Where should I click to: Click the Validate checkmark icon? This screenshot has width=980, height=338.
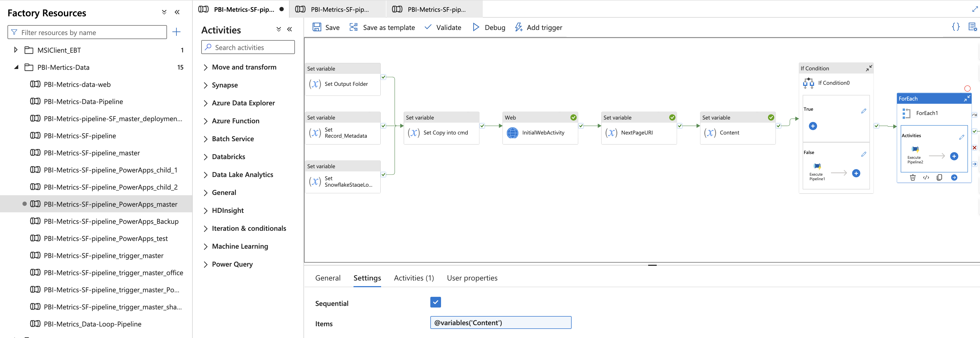tap(428, 27)
